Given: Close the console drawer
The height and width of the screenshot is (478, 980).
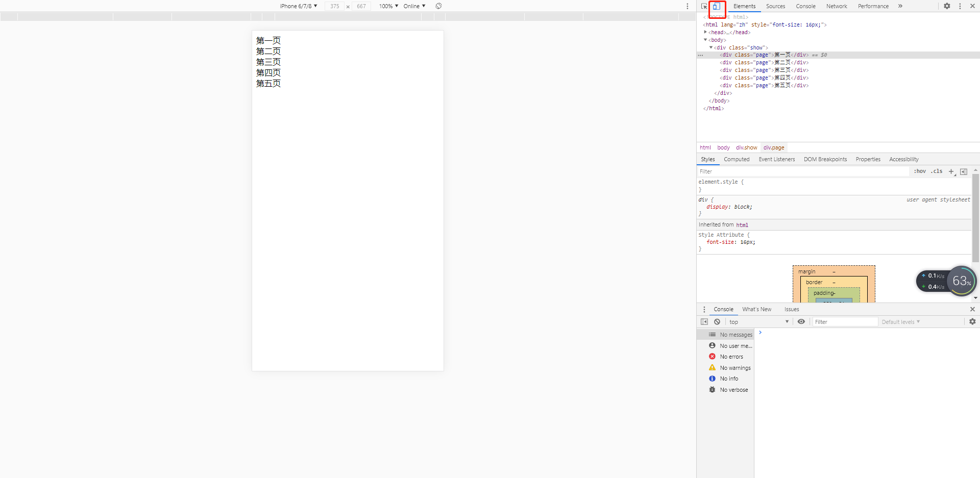Looking at the screenshot, I should point(972,309).
